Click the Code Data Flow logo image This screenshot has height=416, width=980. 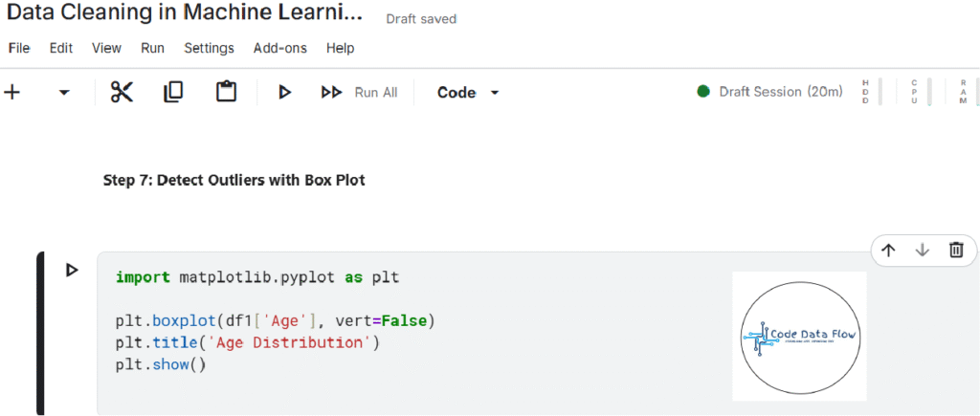pyautogui.click(x=799, y=336)
